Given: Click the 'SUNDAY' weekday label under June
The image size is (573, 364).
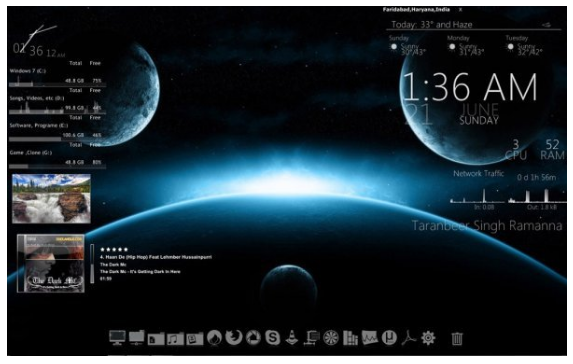Looking at the screenshot, I should point(479,121).
